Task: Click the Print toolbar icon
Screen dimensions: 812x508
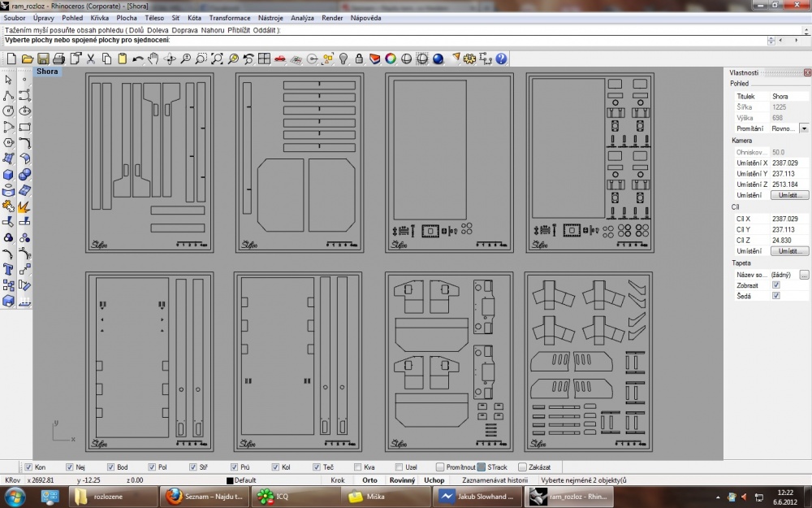Action: 59,59
